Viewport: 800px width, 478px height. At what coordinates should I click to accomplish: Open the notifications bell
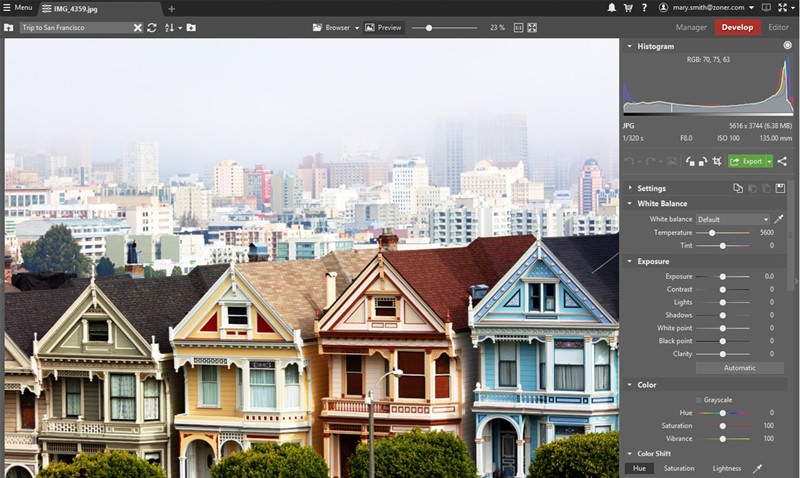611,8
